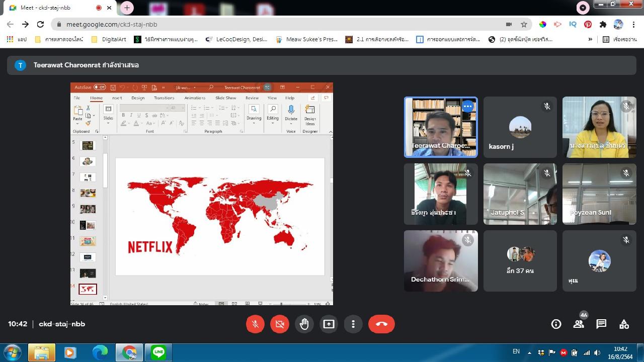Screen dimensions: 644x362
Task: Open the เรื่องรออ่าน reading list
Action: click(620, 39)
